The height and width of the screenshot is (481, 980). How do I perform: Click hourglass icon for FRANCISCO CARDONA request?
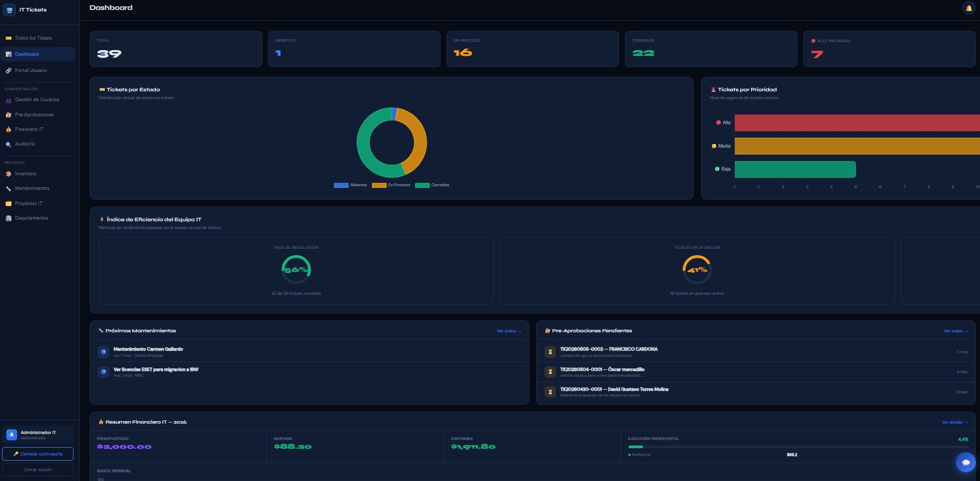pyautogui.click(x=550, y=352)
